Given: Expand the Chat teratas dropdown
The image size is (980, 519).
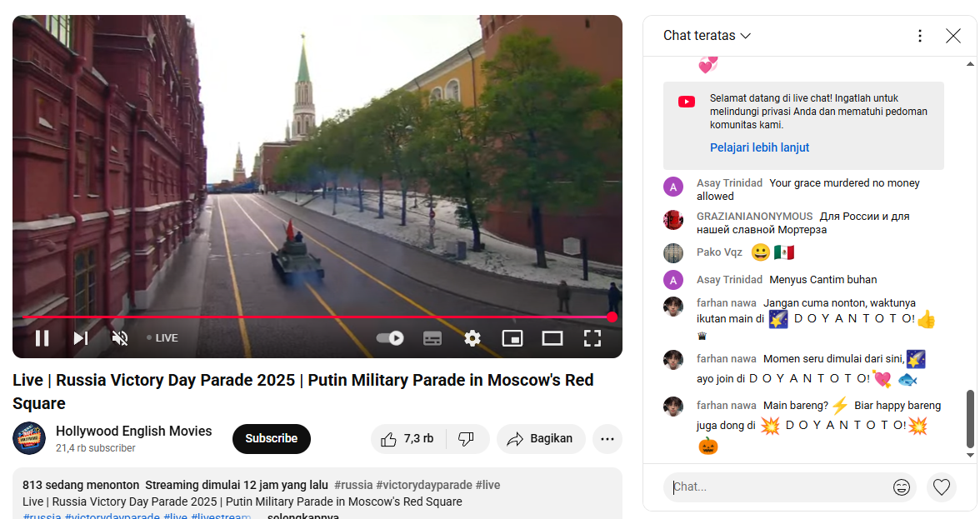Looking at the screenshot, I should [707, 36].
